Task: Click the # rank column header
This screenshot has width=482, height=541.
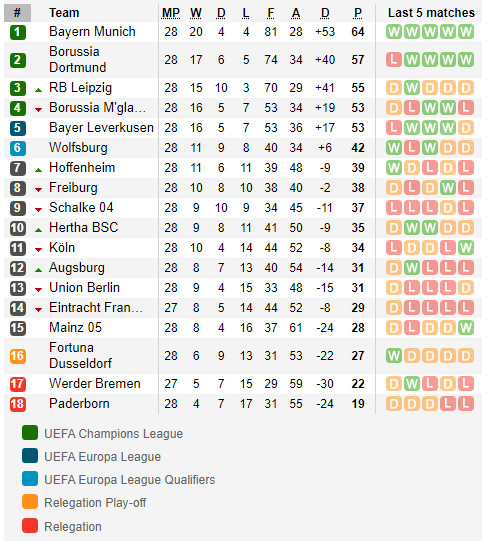Action: [x=17, y=13]
